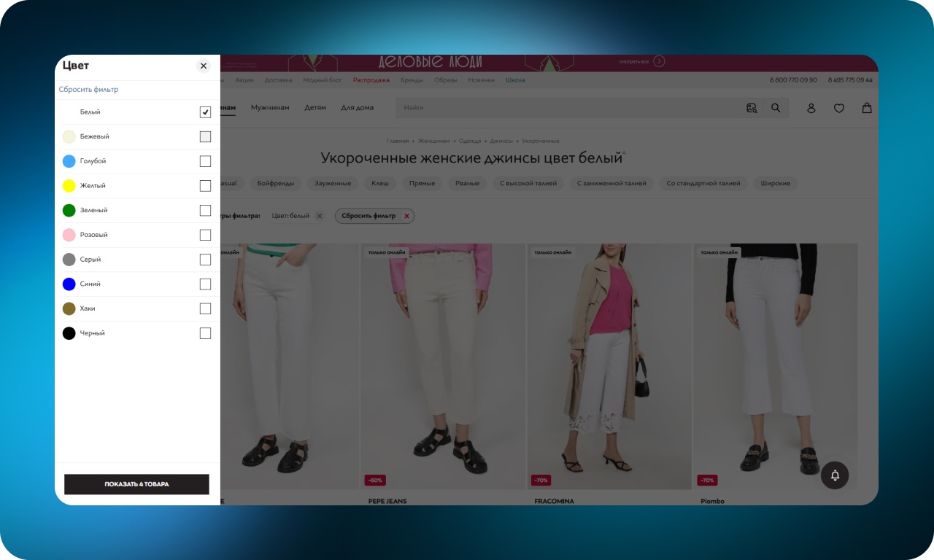The width and height of the screenshot is (934, 560).
Task: Click the banner's right arrow icon
Action: [x=659, y=61]
